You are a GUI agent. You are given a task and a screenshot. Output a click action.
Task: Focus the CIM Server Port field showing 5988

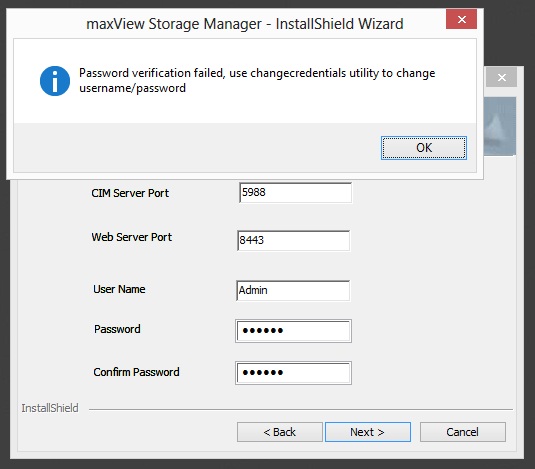[x=295, y=192]
